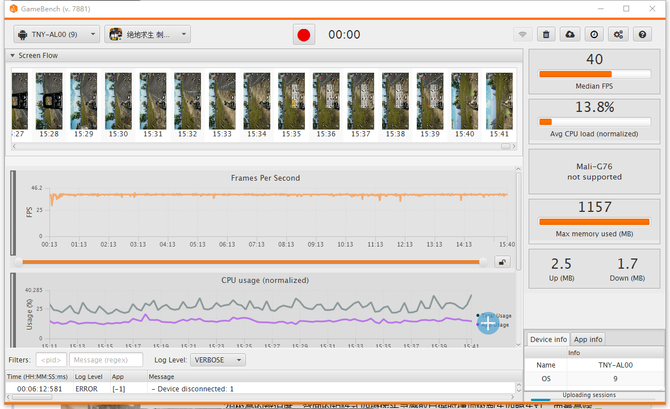Select the 15:40 screenshot thumbnail
Viewport: 670px width, 409px height.
[464, 101]
